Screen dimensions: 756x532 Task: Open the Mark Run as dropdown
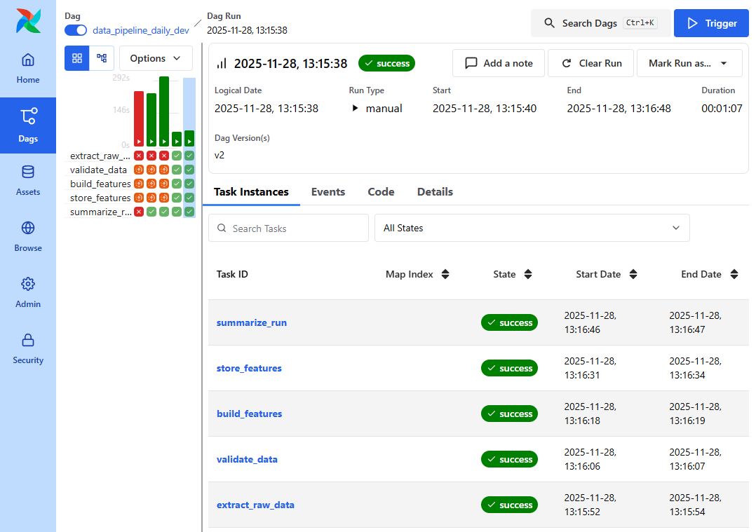[689, 63]
